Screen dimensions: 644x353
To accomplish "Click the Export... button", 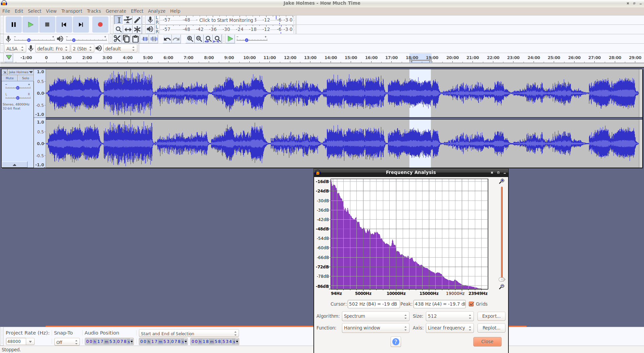I will pos(491,316).
